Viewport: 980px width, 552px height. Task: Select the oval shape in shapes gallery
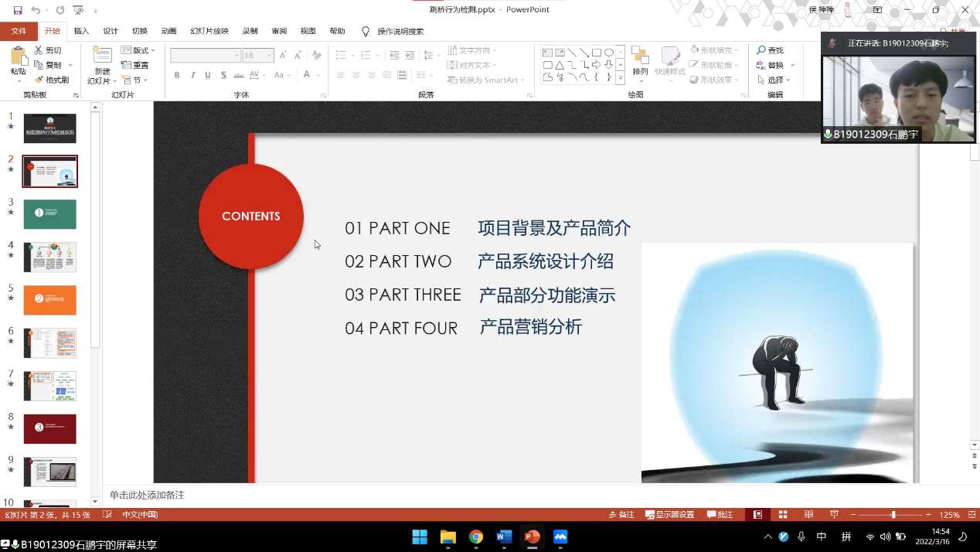coord(609,53)
